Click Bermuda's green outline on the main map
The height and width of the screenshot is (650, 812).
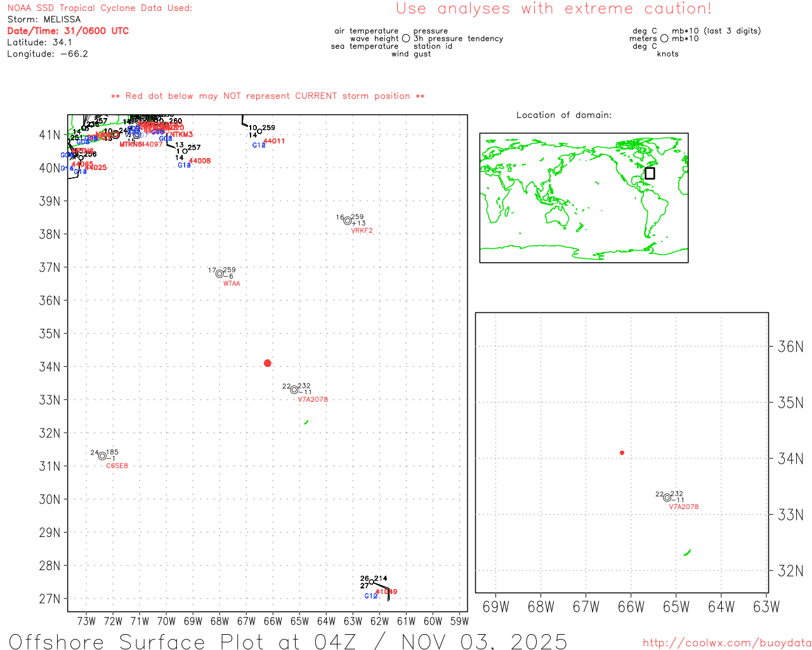[x=306, y=422]
